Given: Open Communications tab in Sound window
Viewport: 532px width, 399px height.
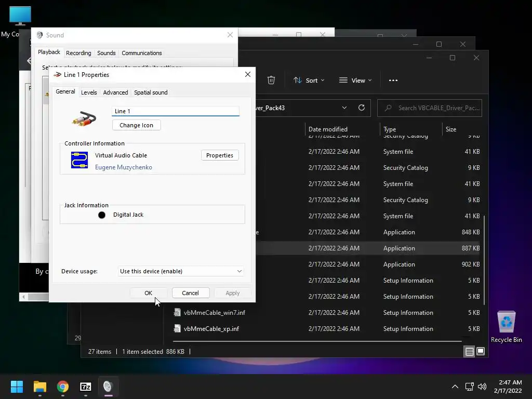Looking at the screenshot, I should point(141,53).
